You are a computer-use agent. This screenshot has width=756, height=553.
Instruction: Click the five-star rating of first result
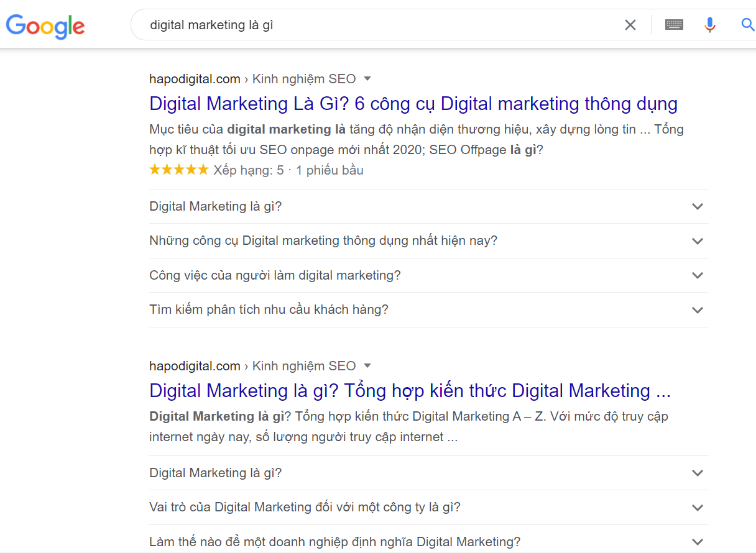pos(179,170)
